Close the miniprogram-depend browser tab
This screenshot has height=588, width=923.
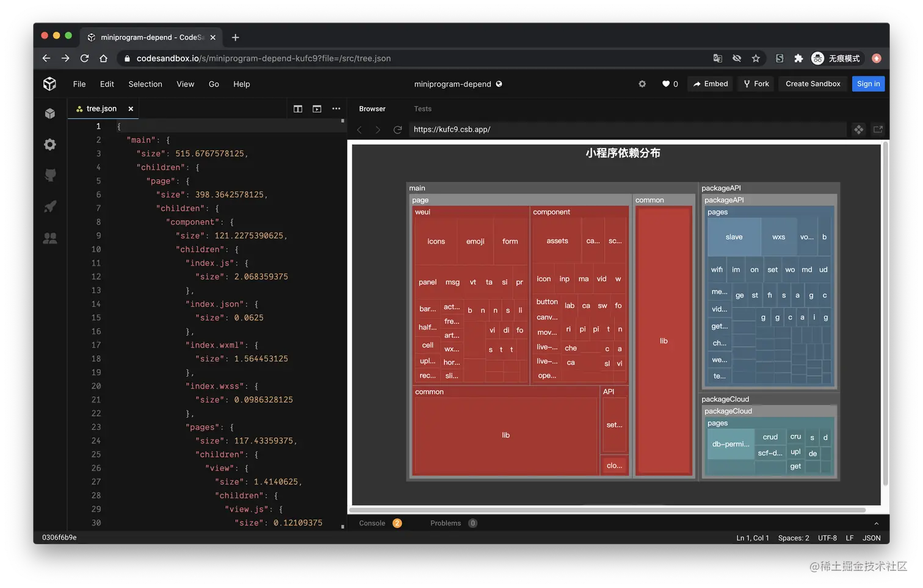(x=212, y=37)
